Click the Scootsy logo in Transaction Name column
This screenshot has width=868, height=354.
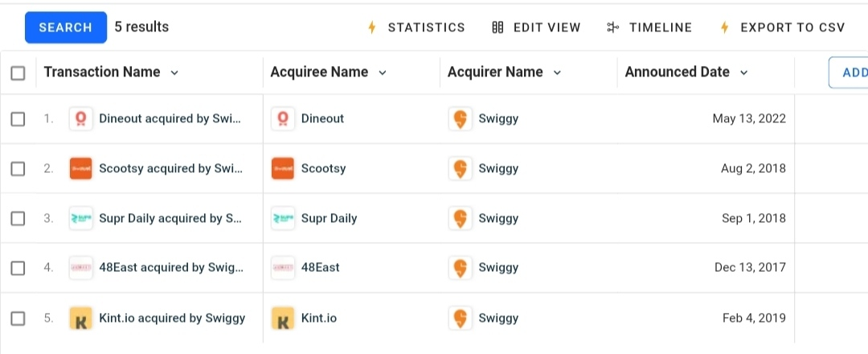coord(81,168)
